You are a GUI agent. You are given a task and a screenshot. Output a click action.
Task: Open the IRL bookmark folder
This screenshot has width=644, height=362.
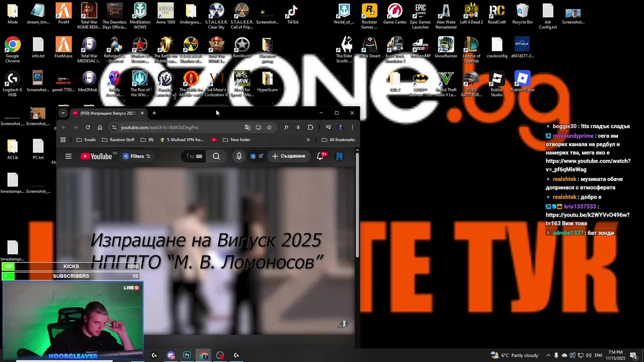pyautogui.click(x=147, y=140)
